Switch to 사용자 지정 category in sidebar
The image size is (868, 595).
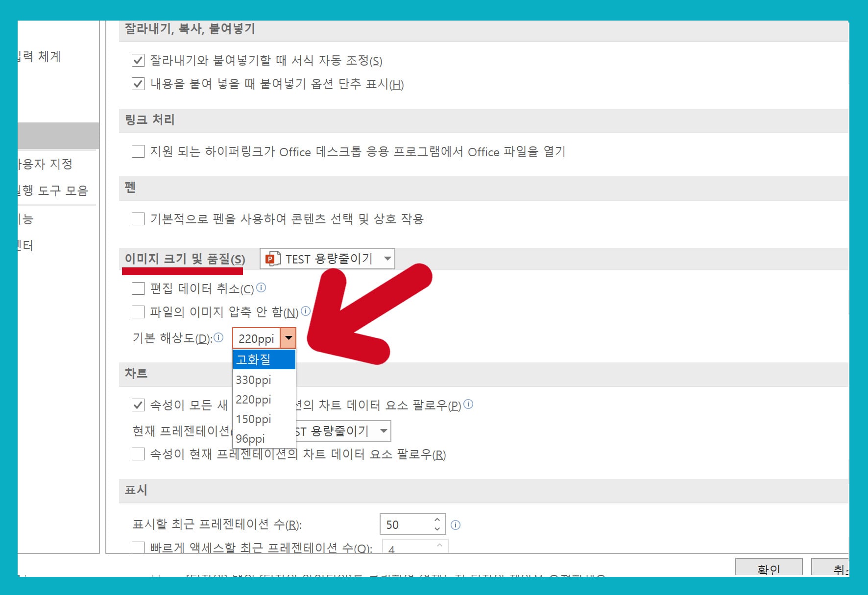45,164
